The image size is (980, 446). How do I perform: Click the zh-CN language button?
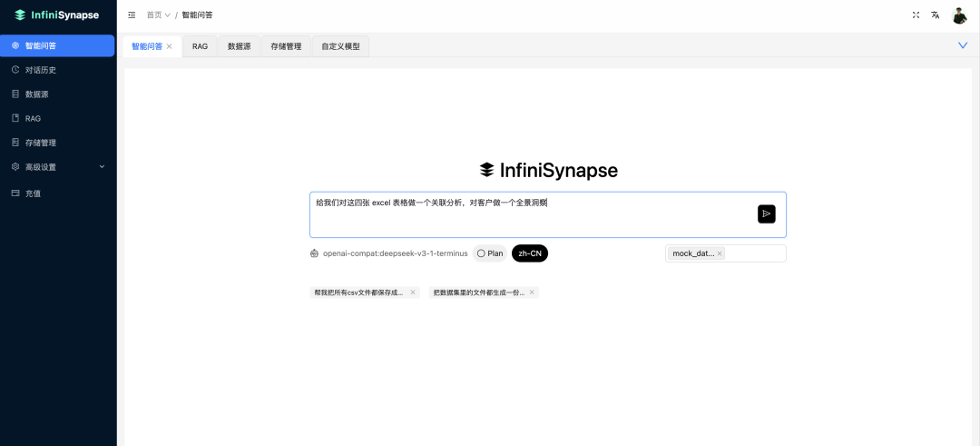tap(530, 253)
